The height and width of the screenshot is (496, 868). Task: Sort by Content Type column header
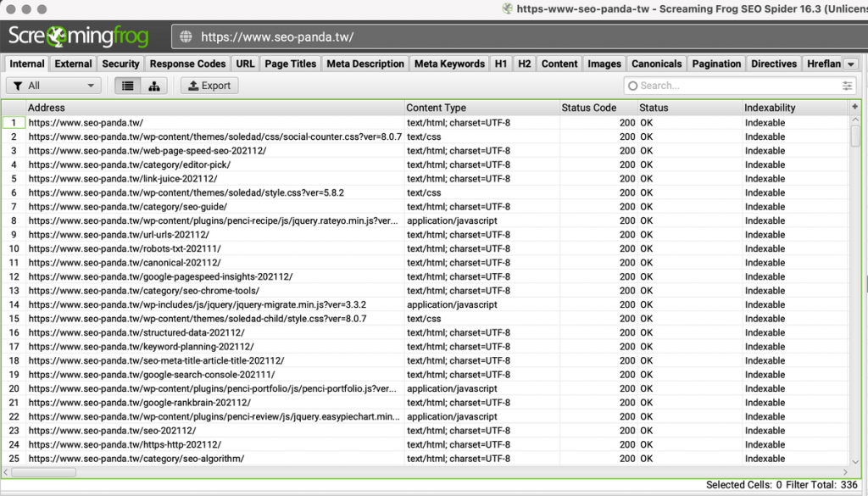pos(481,108)
